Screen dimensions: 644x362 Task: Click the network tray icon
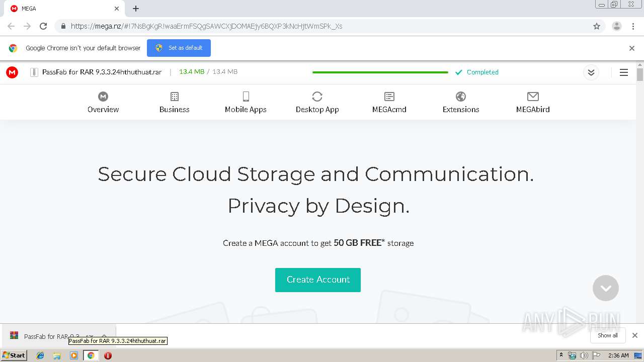point(572,355)
